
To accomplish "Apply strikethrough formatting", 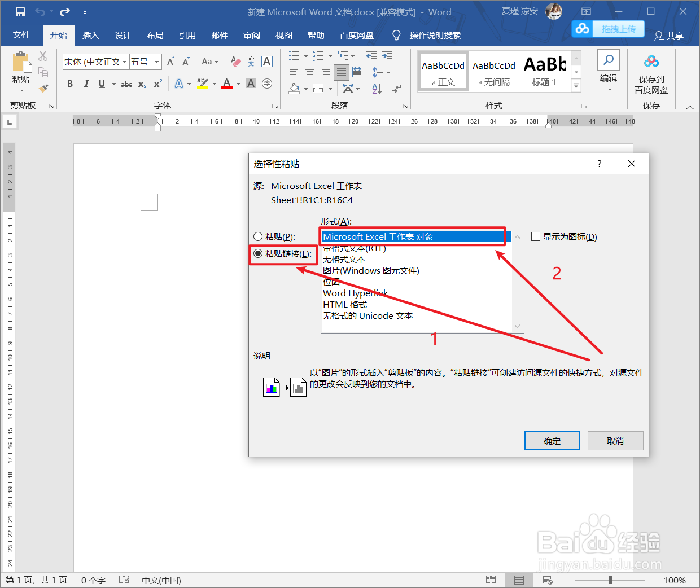I will [126, 84].
